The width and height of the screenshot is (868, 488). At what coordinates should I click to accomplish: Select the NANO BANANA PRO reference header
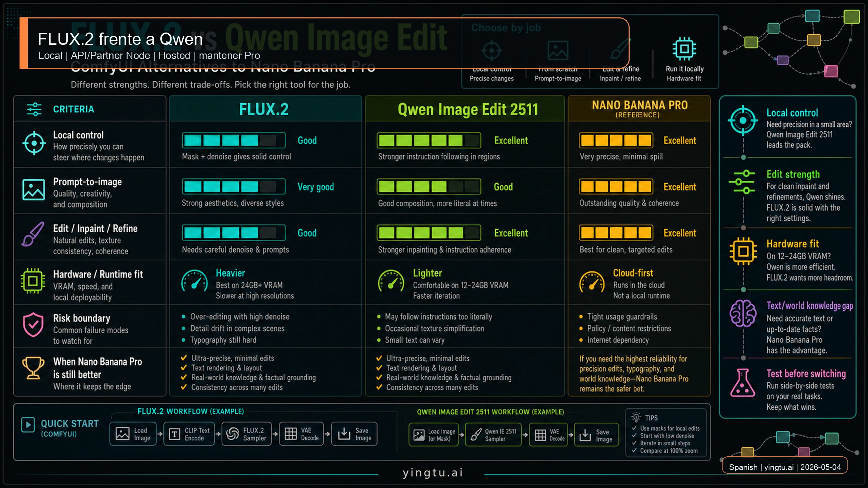point(639,109)
